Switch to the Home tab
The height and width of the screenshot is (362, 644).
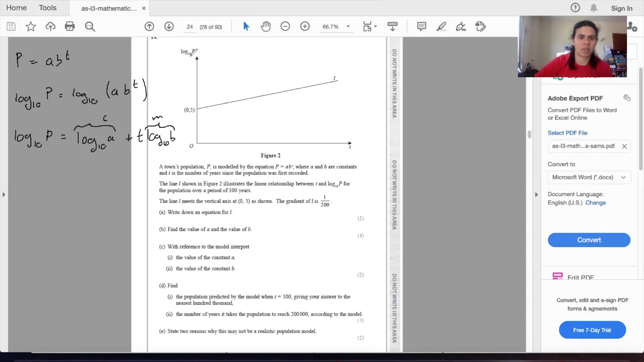point(16,8)
